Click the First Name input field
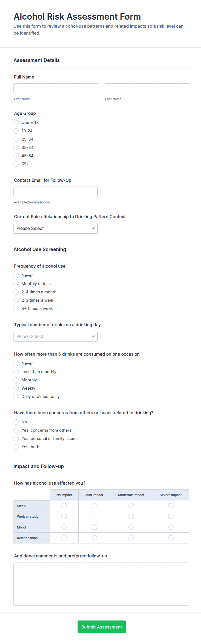 (56, 89)
